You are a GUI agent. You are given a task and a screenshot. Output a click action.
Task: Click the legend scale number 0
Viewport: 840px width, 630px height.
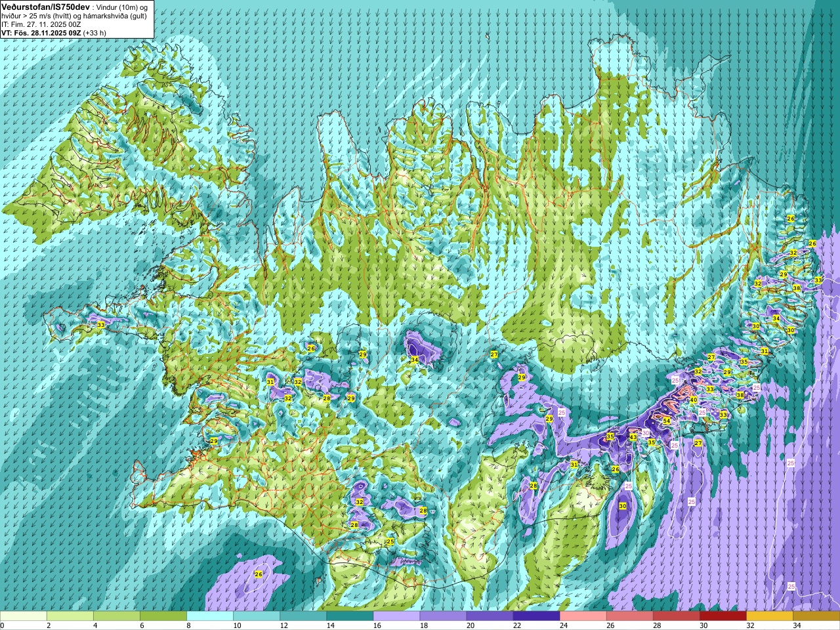click(3, 625)
